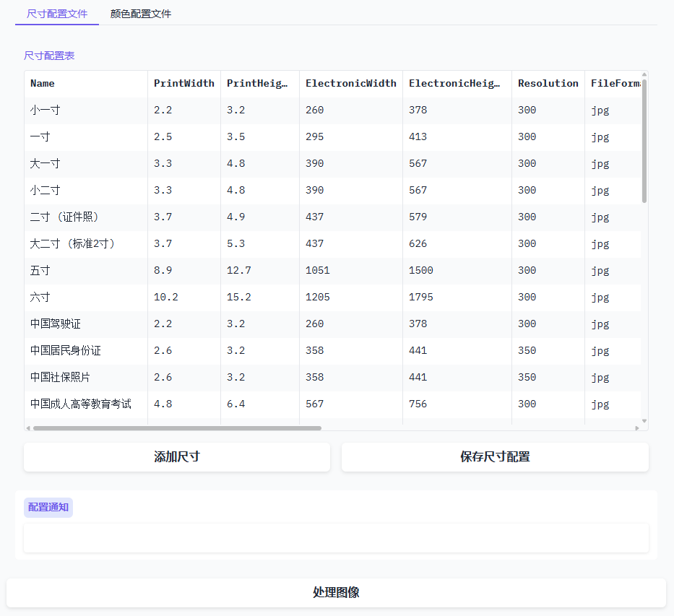Viewport: 674px width, 616px height.
Task: Click the scroll down arrow of table
Action: [644, 421]
